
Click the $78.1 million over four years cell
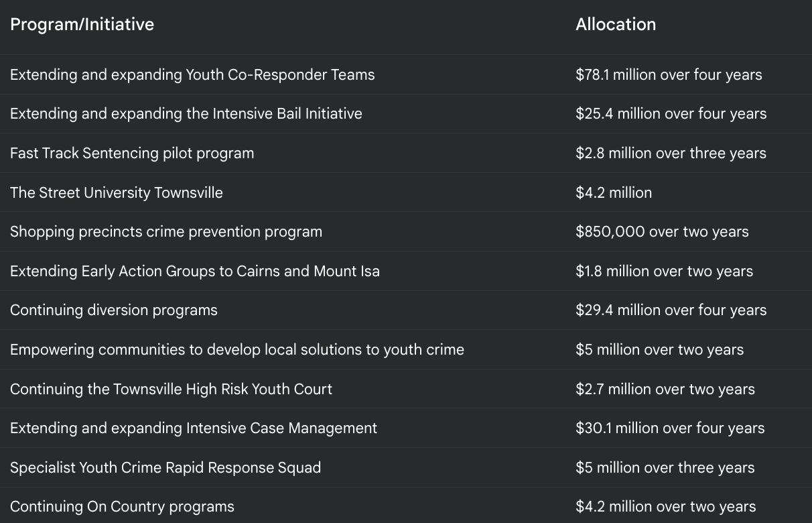coord(669,74)
